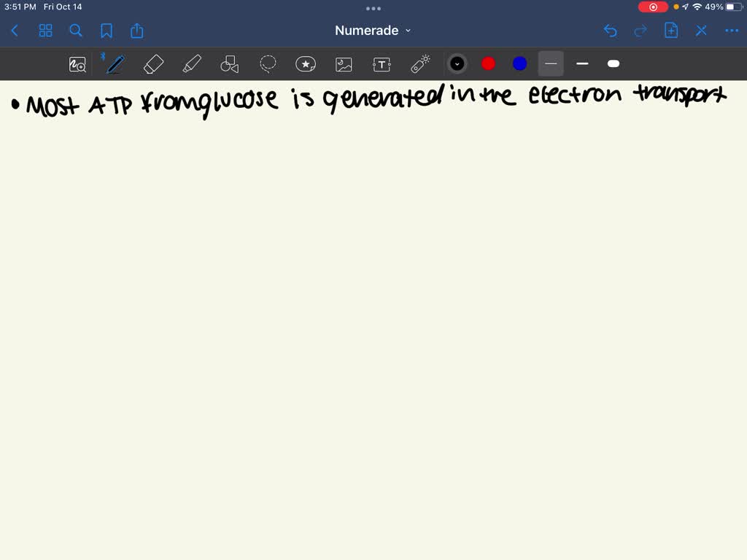The width and height of the screenshot is (747, 560).
Task: Open the Numerade document title menu
Action: [373, 31]
